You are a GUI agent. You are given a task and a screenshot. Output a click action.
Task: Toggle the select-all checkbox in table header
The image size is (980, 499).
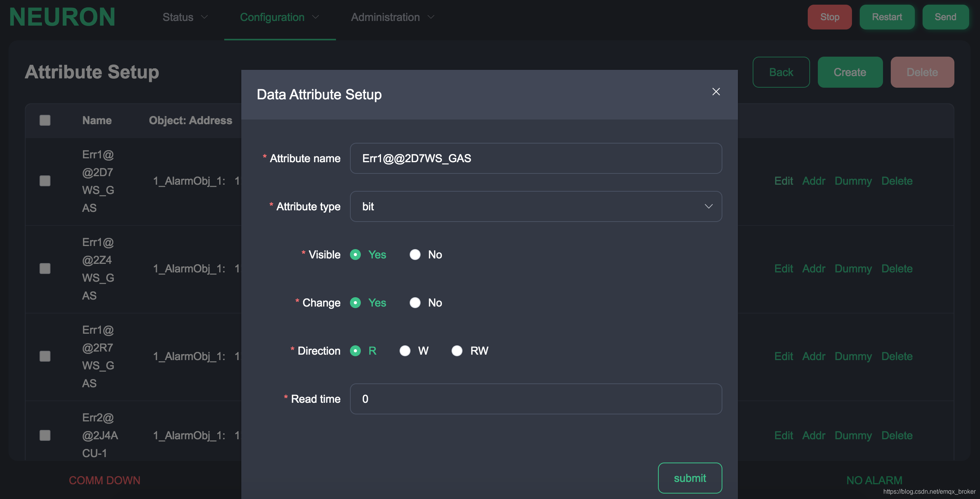coord(45,120)
